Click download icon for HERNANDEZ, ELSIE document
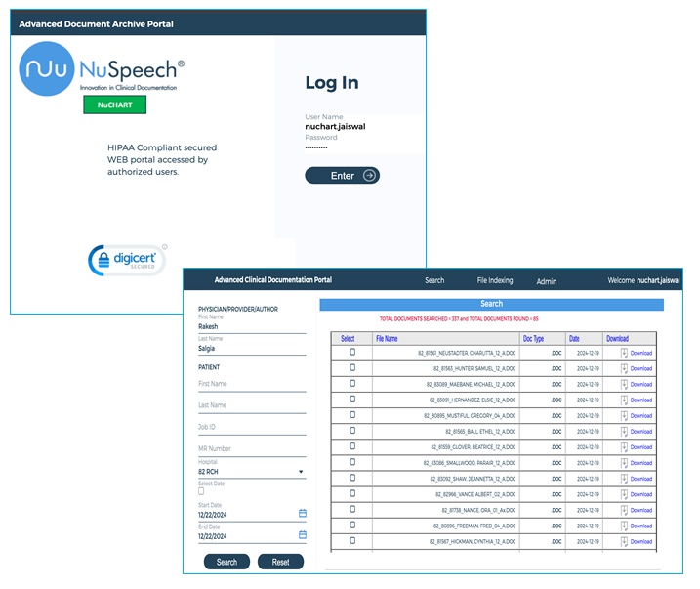Image resolution: width=700 pixels, height=589 pixels. (x=624, y=400)
